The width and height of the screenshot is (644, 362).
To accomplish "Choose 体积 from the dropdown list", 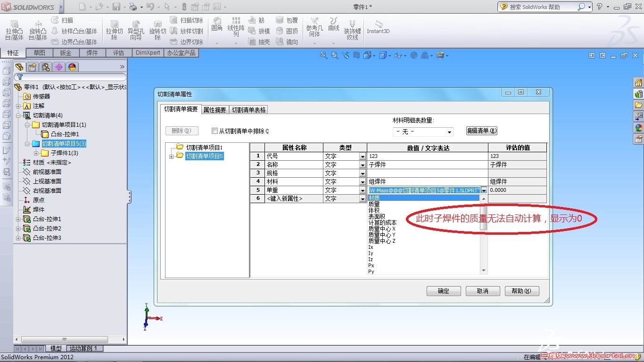I will pyautogui.click(x=374, y=210).
